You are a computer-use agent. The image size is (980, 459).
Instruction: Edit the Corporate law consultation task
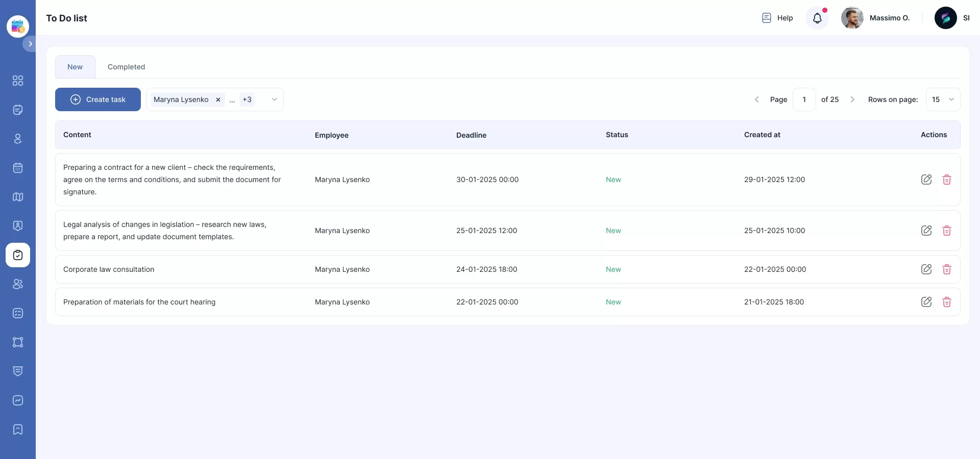pyautogui.click(x=926, y=269)
